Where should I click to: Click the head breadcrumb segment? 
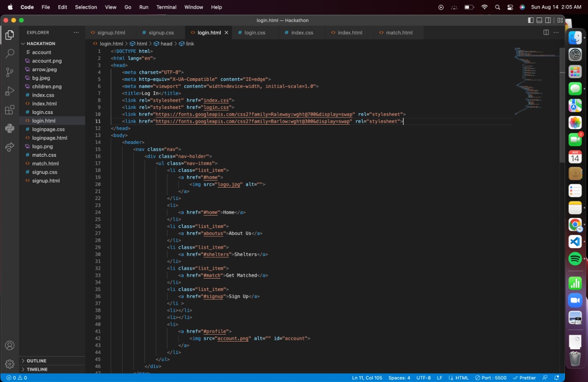pos(163,44)
